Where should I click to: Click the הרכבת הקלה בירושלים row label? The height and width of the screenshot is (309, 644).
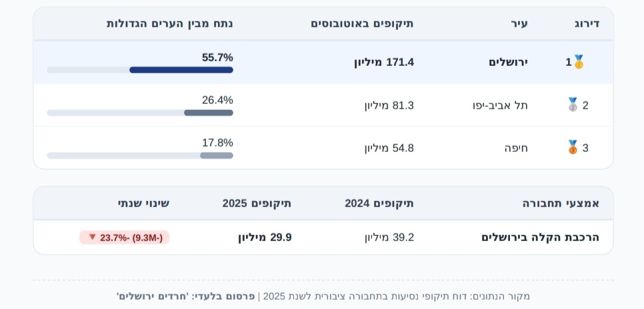pyautogui.click(x=541, y=237)
